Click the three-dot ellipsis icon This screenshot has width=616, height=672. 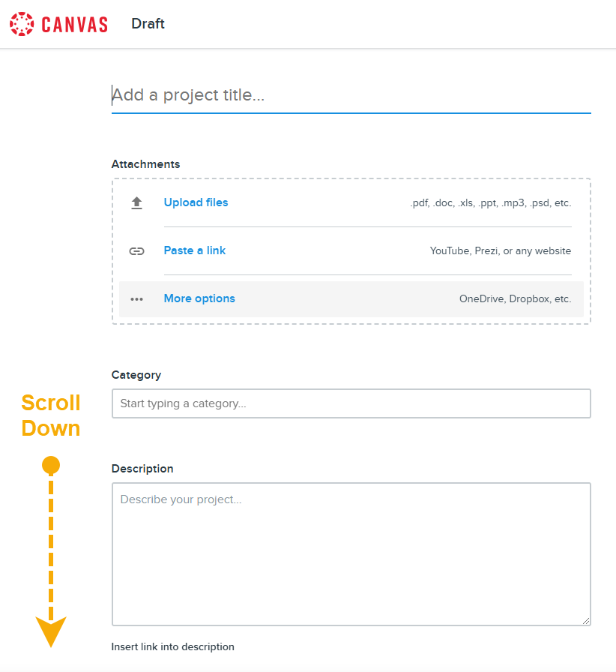(136, 298)
